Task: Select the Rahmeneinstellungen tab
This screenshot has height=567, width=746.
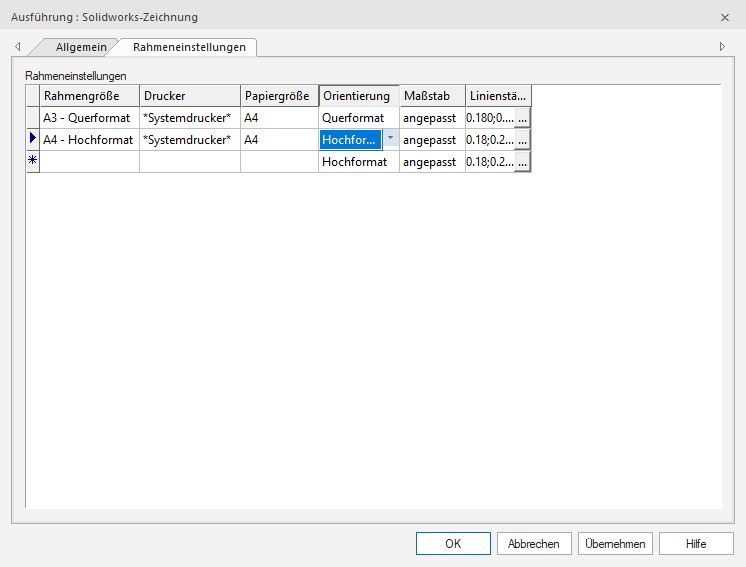Action: coord(188,47)
